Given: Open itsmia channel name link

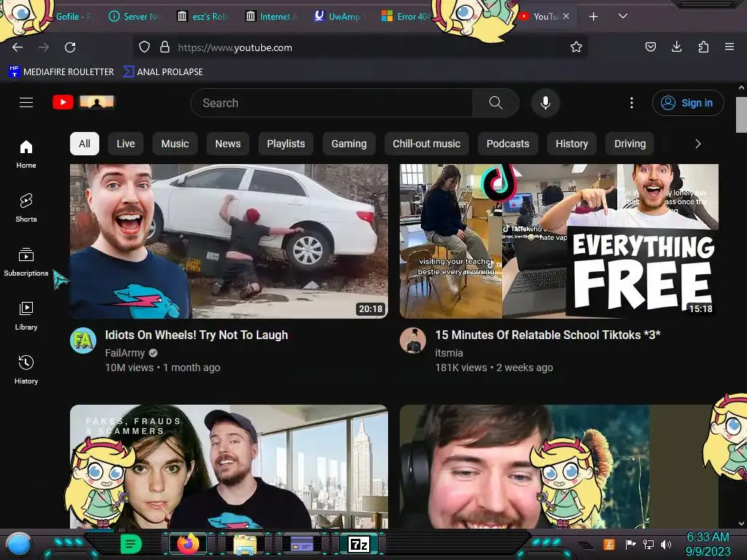Looking at the screenshot, I should pyautogui.click(x=449, y=353).
